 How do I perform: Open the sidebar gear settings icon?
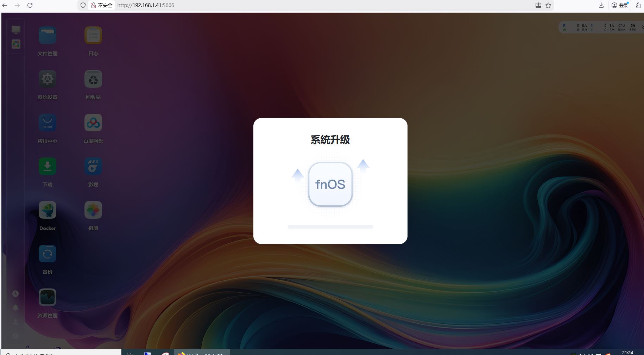[15, 336]
